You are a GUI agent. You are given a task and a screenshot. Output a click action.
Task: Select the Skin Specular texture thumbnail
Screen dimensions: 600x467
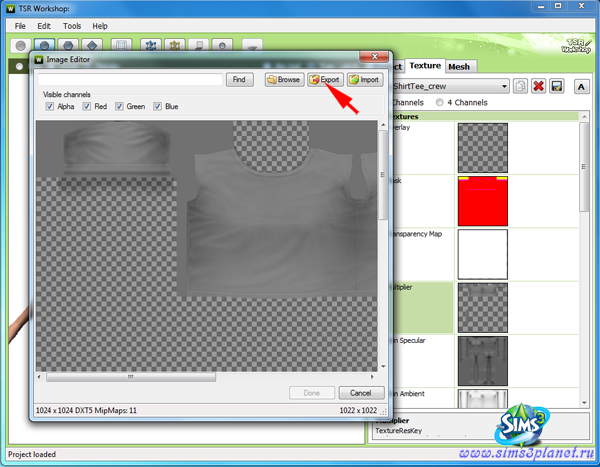[483, 361]
